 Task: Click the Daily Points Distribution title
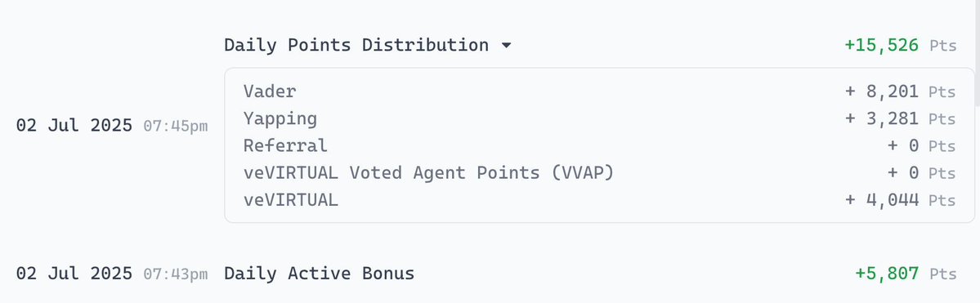click(x=356, y=45)
